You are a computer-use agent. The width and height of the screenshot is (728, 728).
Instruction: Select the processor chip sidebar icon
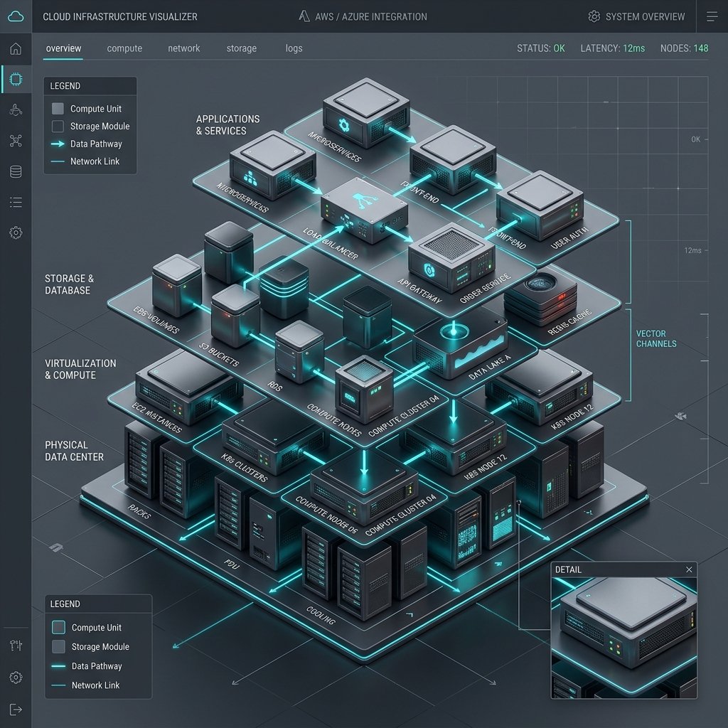(x=16, y=79)
